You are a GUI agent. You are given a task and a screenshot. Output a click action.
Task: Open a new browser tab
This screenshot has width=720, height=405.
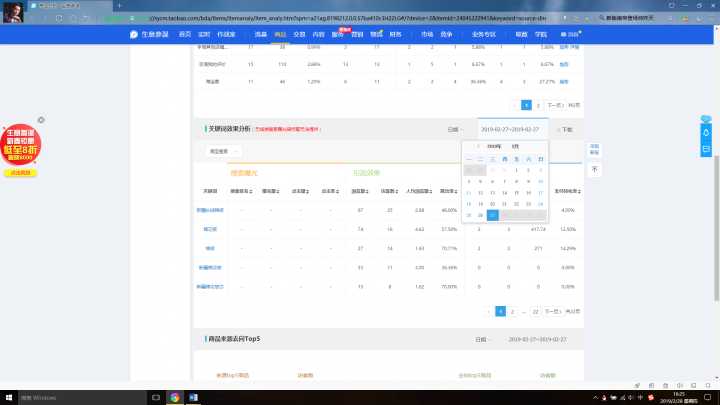point(119,6)
